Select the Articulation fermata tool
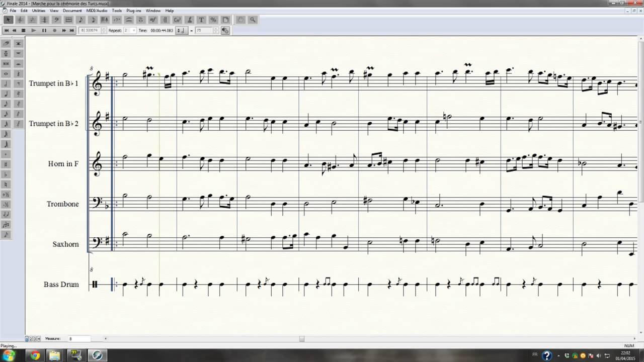644x362 pixels. (141, 20)
